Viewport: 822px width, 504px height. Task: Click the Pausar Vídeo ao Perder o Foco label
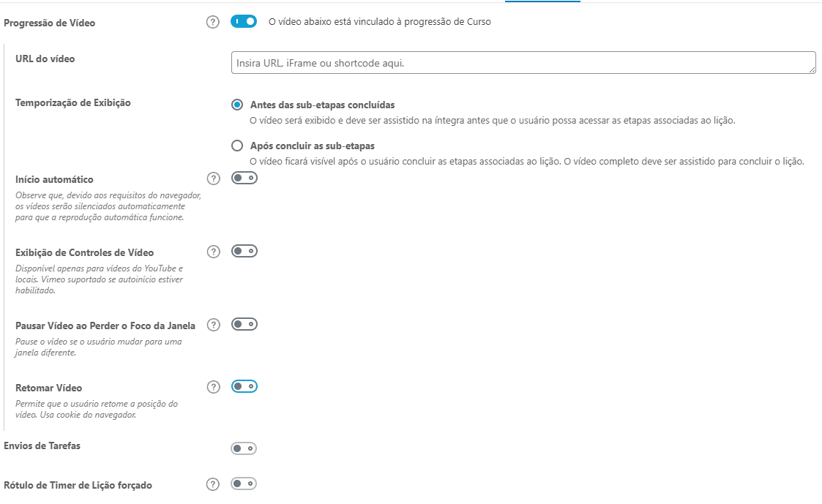[105, 326]
